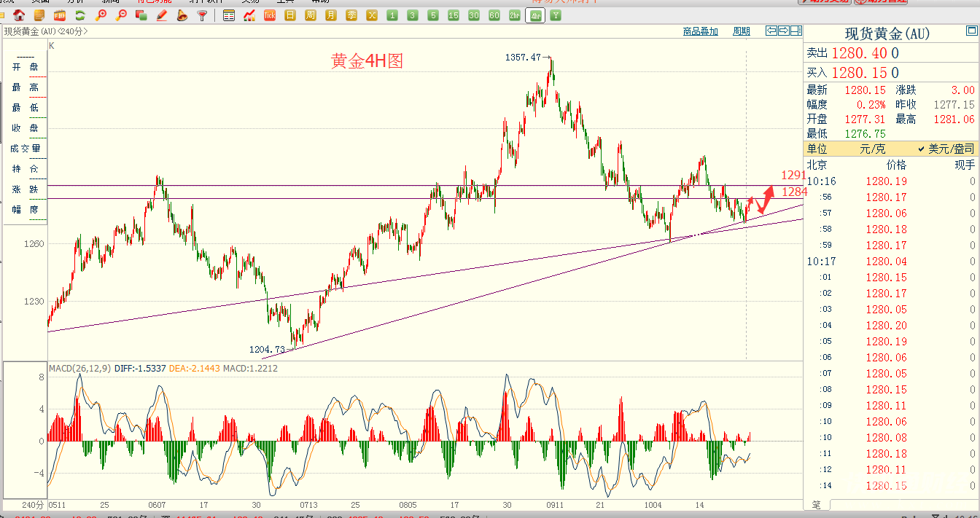This screenshot has height=518, width=980.
Task: Switch to 3-minute chart
Action: [x=413, y=15]
